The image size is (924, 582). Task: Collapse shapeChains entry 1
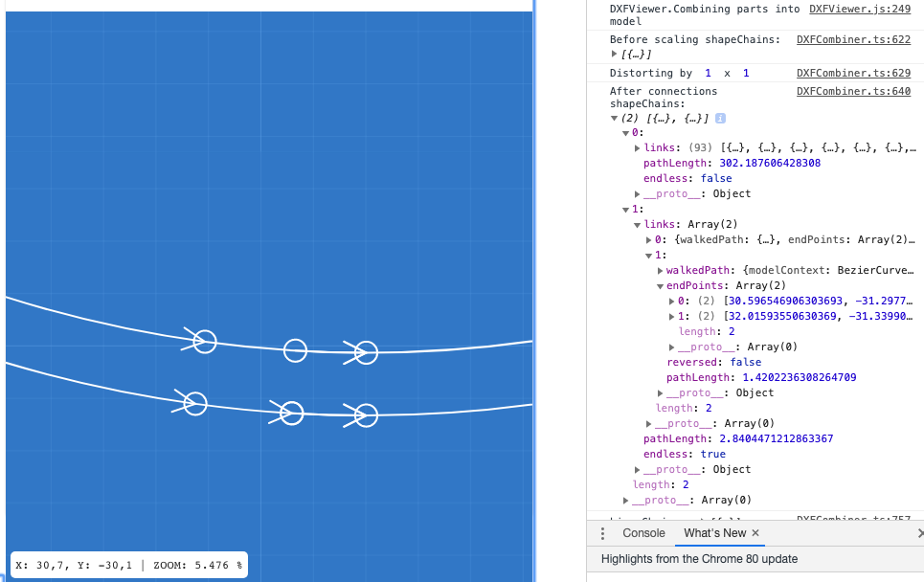pos(626,210)
